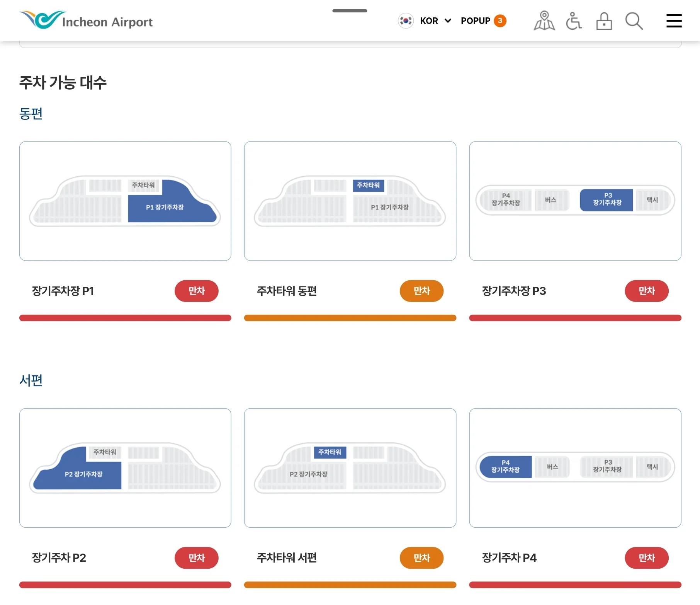This screenshot has height=605, width=700.
Task: Click the 만차 badge for 장기주차장 P1
Action: 196,291
